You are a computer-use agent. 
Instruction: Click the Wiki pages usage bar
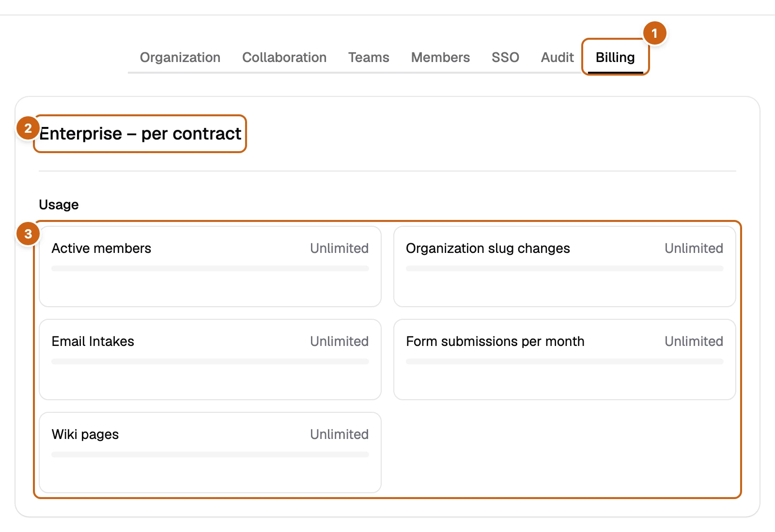click(210, 454)
